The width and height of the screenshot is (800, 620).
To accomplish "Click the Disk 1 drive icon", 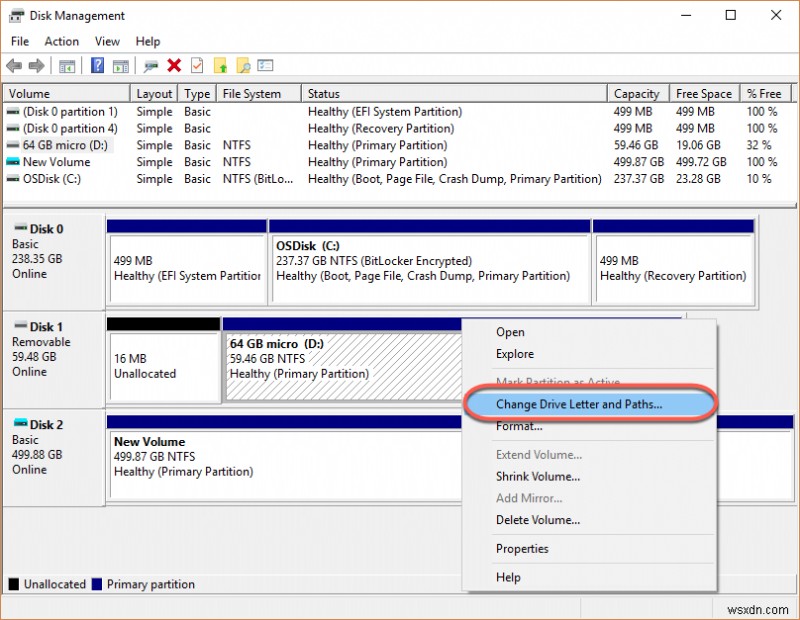I will [x=20, y=325].
